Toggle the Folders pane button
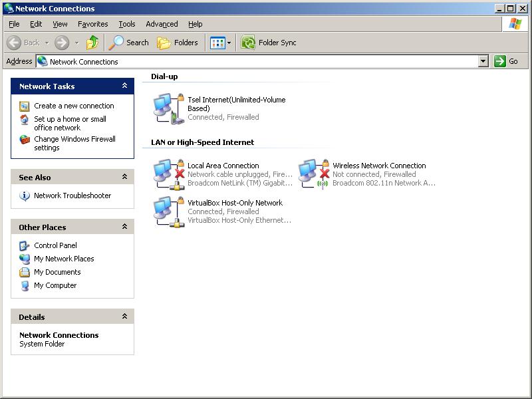 click(178, 43)
